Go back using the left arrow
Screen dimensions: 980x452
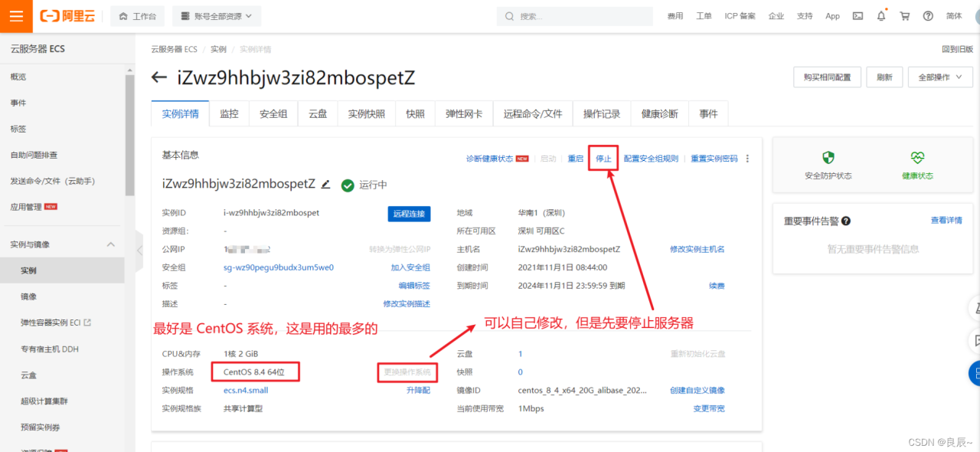159,77
